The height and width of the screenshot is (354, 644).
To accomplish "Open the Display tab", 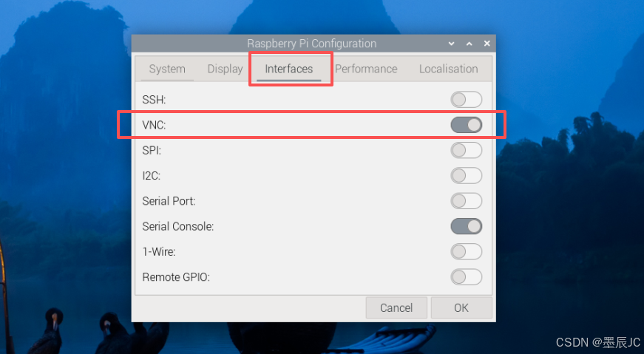I will pyautogui.click(x=225, y=69).
